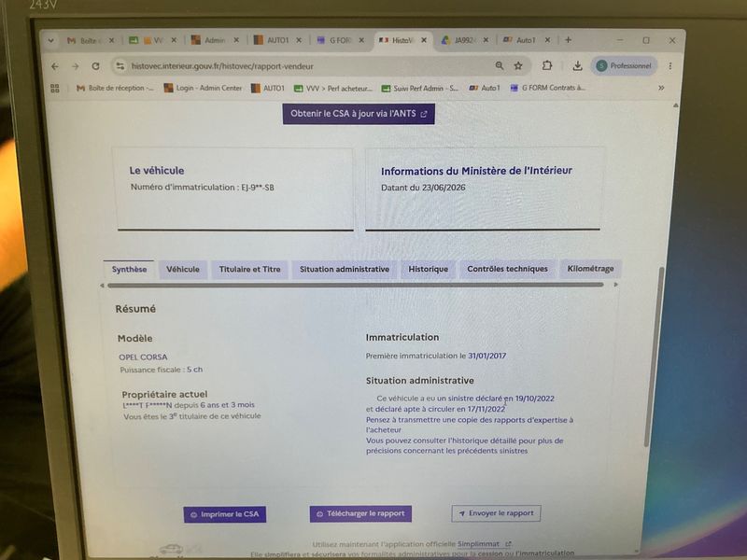Click the Envoyer le rapport button
This screenshot has height=560, width=747.
pos(496,512)
